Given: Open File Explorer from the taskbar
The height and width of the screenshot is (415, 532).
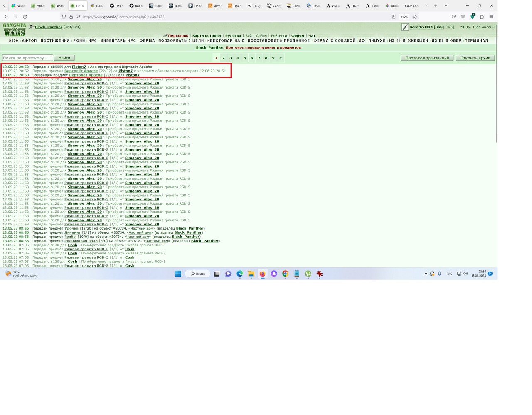Looking at the screenshot, I should coord(251,274).
